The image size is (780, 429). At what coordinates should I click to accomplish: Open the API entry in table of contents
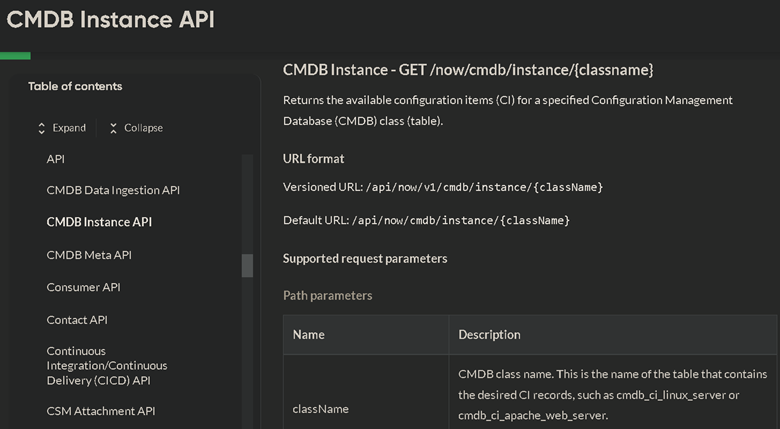click(56, 159)
